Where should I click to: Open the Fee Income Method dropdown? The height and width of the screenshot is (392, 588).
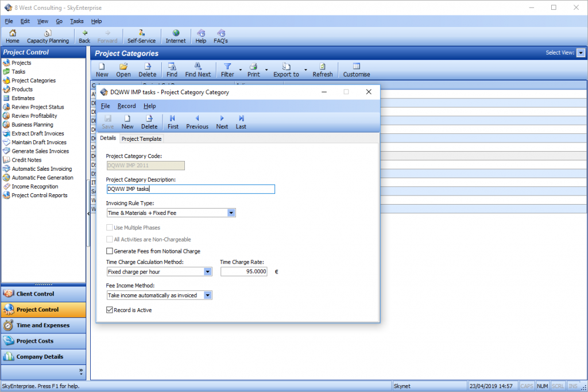tap(208, 295)
